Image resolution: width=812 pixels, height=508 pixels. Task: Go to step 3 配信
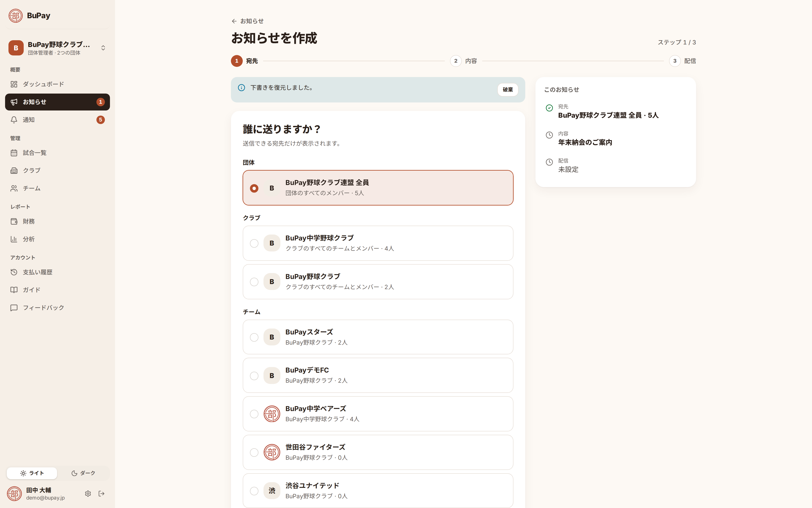click(683, 61)
